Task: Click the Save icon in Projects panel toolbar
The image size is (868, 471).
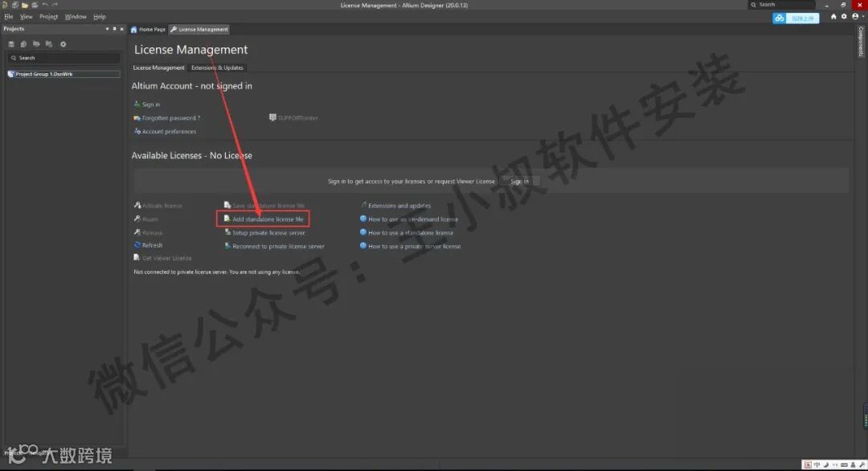Action: (11, 43)
